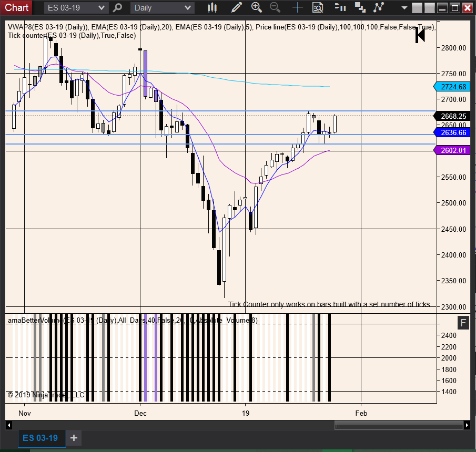The height and width of the screenshot is (452, 476).
Task: Toggle the Chart Trader panel icon
Action: tap(340, 7)
